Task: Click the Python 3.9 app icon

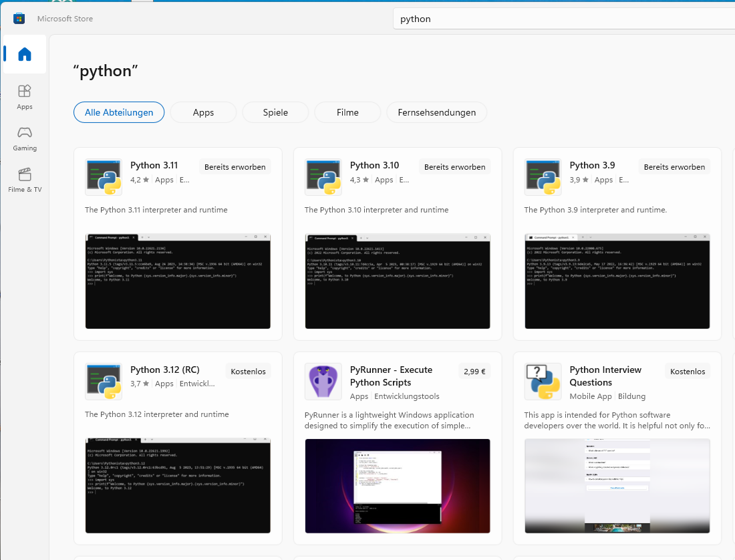Action: click(x=543, y=177)
